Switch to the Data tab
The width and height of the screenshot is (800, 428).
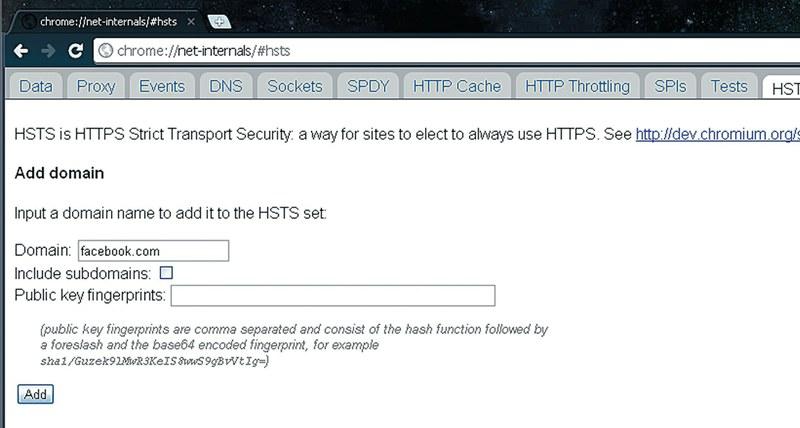pyautogui.click(x=35, y=87)
